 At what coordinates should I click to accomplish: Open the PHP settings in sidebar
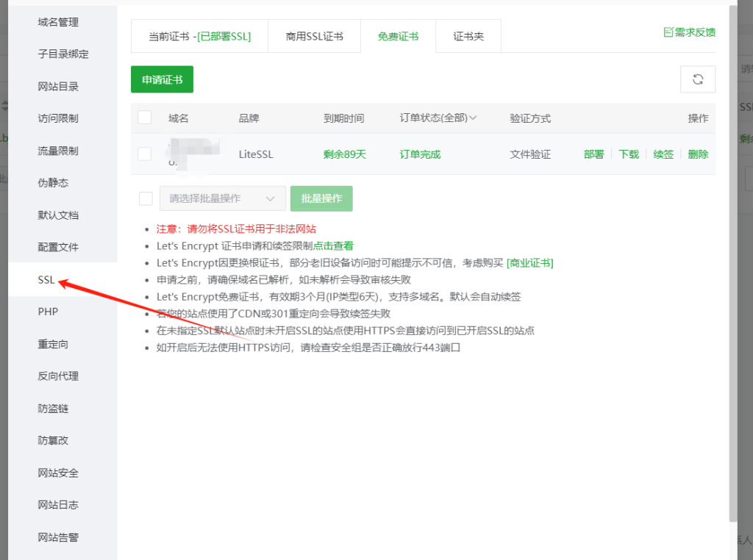(48, 311)
